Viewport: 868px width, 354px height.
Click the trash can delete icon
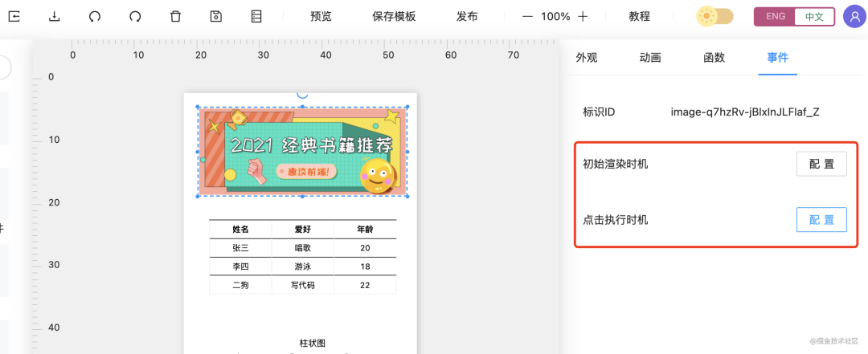[175, 16]
